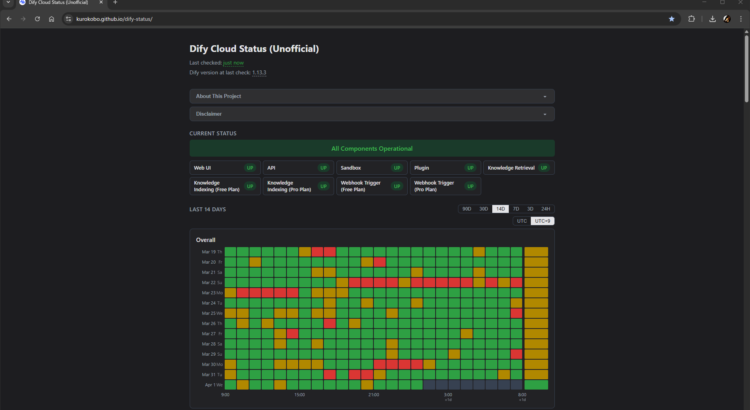
Task: Bookmark this page with the star icon
Action: [x=671, y=19]
